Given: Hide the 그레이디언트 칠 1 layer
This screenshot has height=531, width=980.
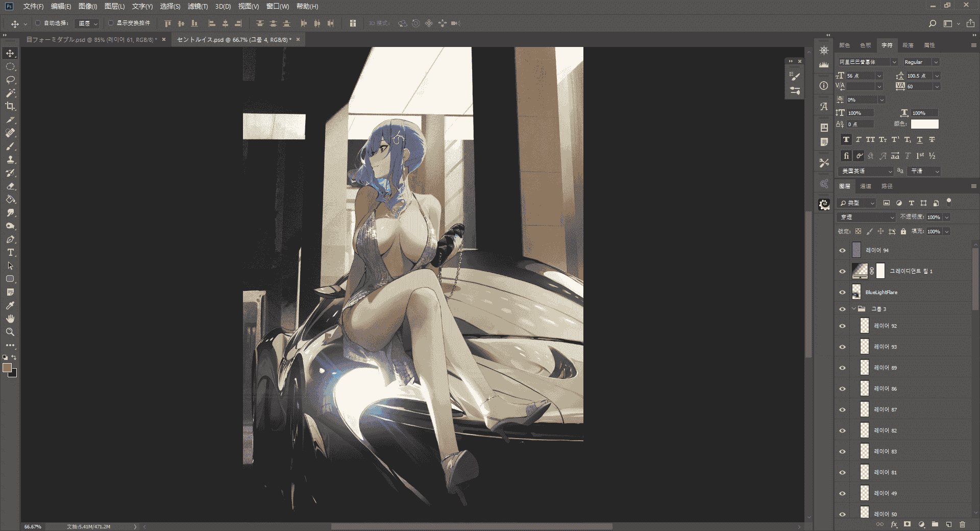Looking at the screenshot, I should coord(843,271).
